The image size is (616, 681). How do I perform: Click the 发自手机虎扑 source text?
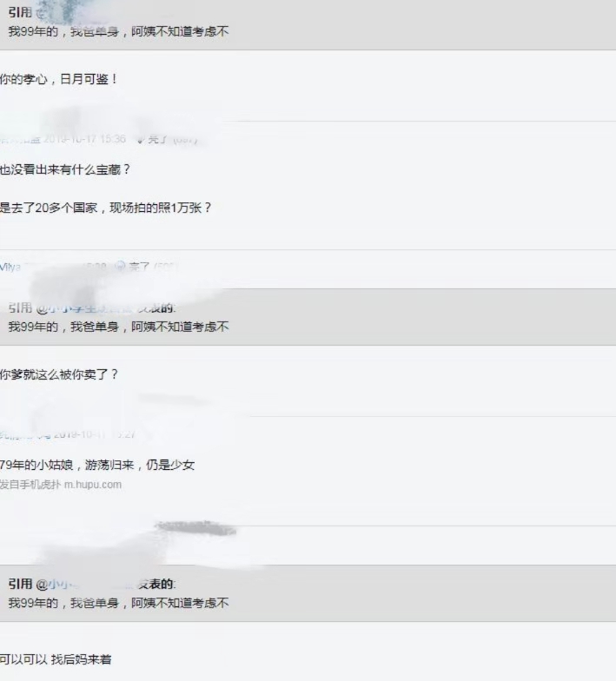[x=30, y=485]
